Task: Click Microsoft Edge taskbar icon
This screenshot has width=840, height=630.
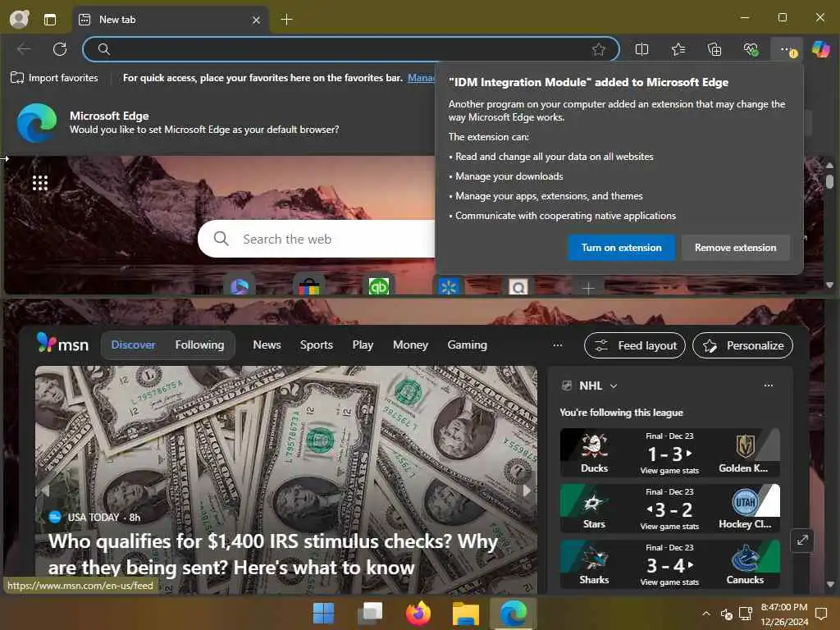Action: [x=513, y=614]
